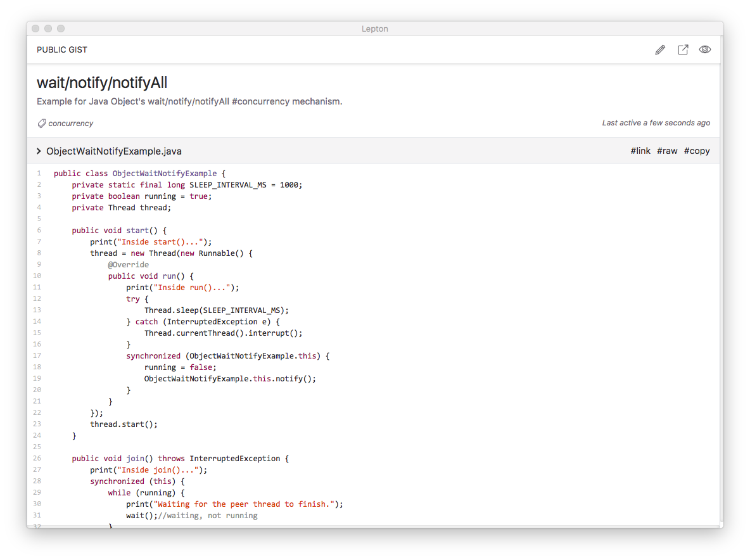Click line number 26 in the gutter
750x560 pixels.
tap(37, 458)
